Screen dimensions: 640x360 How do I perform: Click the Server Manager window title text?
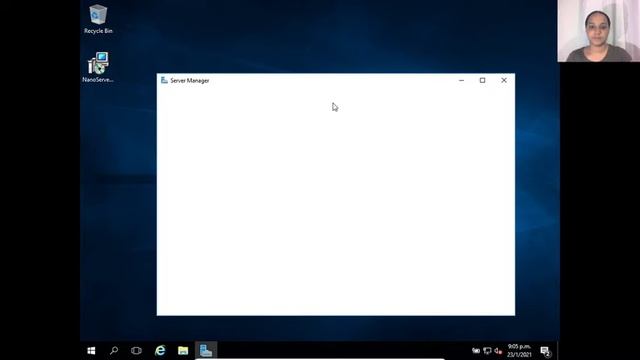click(190, 80)
